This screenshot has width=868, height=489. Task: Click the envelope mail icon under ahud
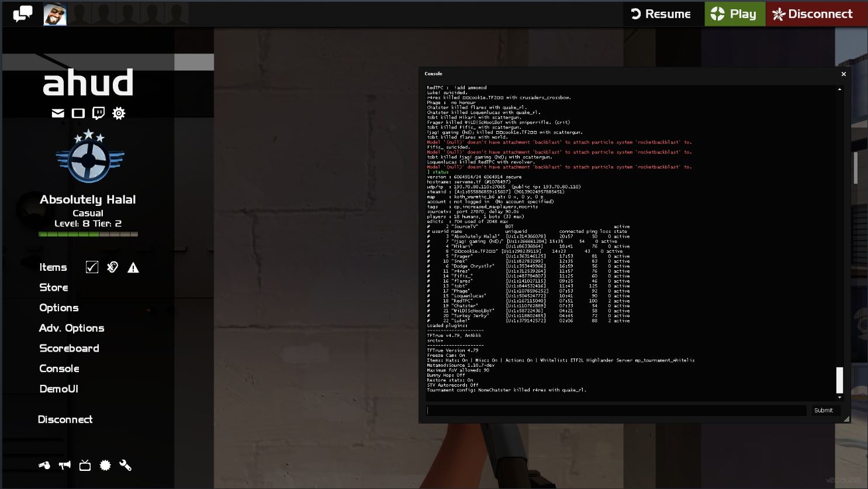[58, 113]
